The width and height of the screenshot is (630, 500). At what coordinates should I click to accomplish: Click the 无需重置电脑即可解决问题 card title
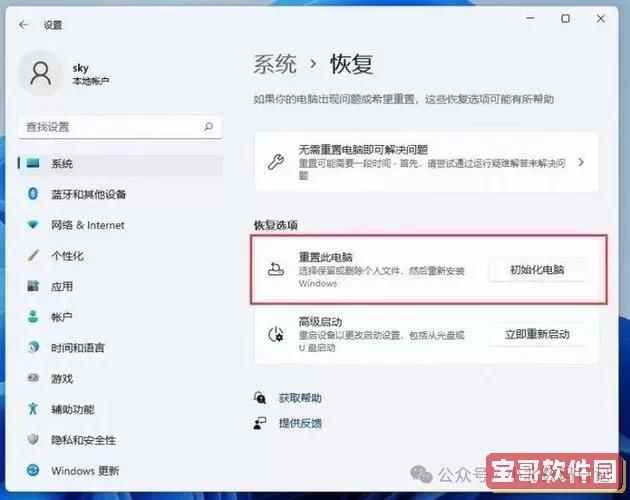tap(363, 150)
